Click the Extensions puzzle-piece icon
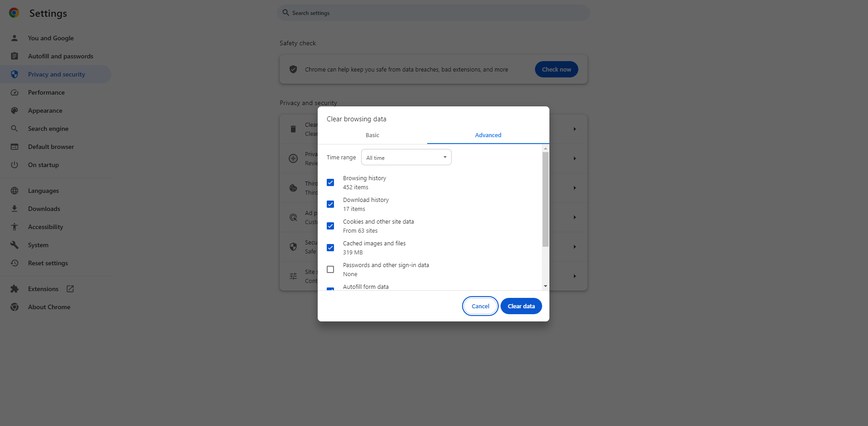The width and height of the screenshot is (868, 426). pos(14,288)
